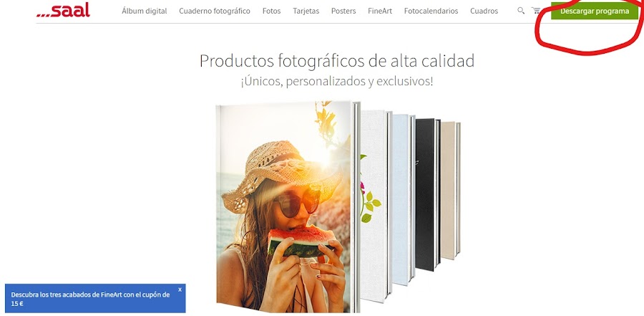Select the beige cover photo book
The height and width of the screenshot is (316, 644).
tap(451, 191)
